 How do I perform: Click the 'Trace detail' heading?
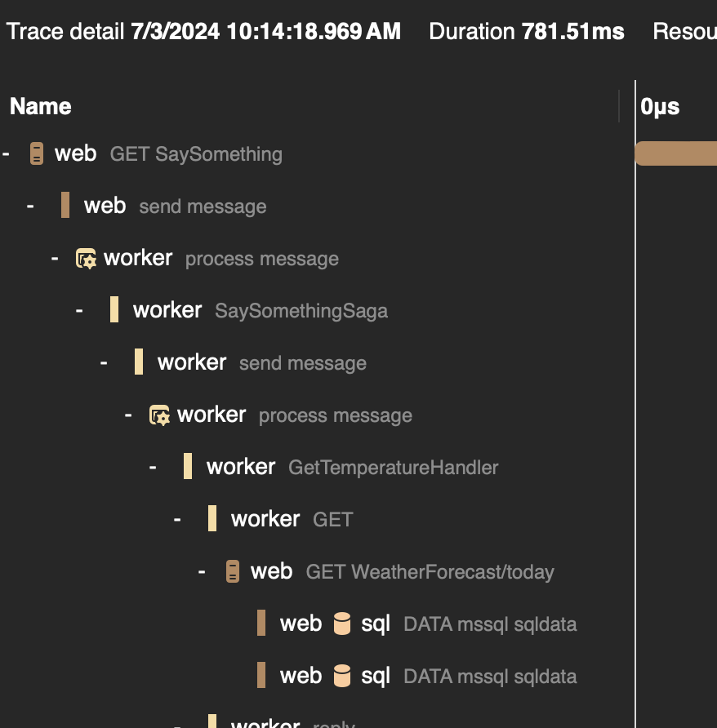click(65, 32)
